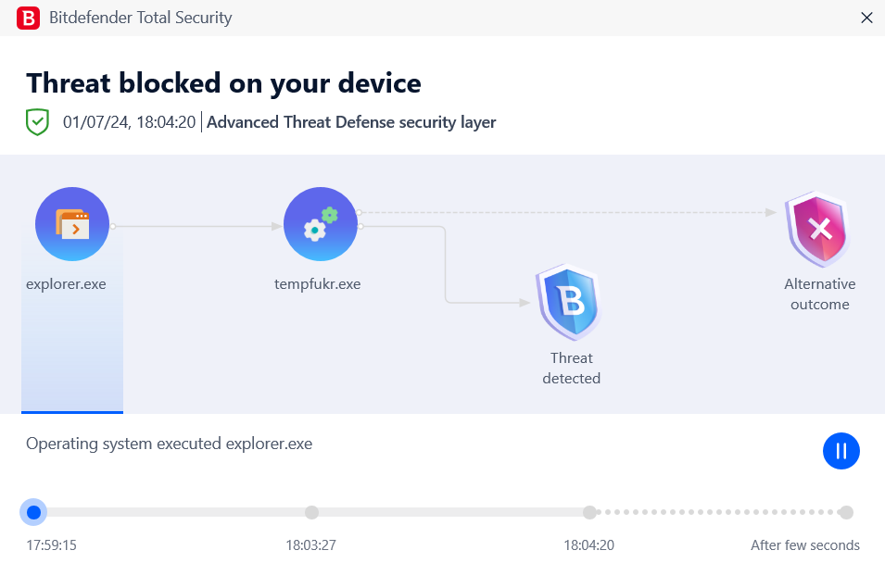The image size is (885, 588).
Task: Click the green checkmark shield icon
Action: tap(37, 122)
